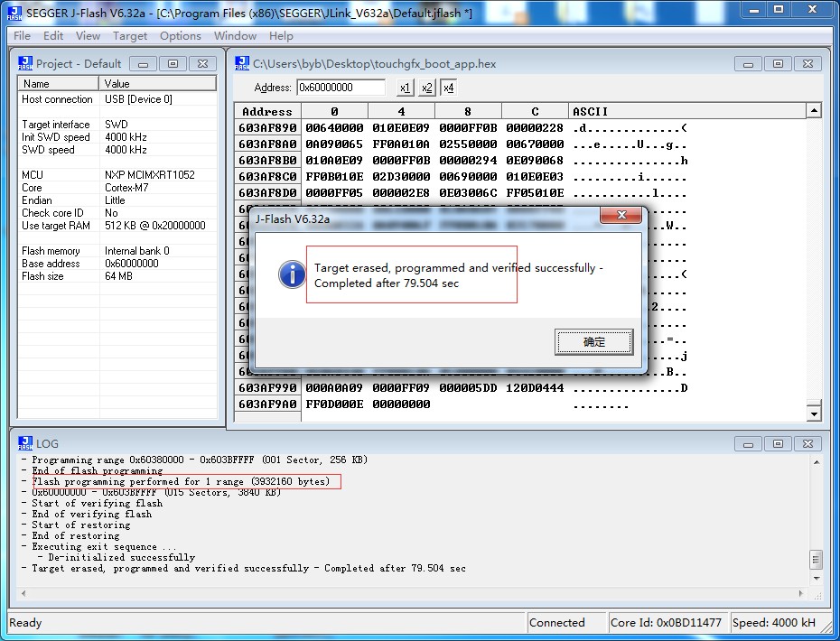The height and width of the screenshot is (641, 840).
Task: Click hex address 603AF9A0
Action: pos(267,404)
